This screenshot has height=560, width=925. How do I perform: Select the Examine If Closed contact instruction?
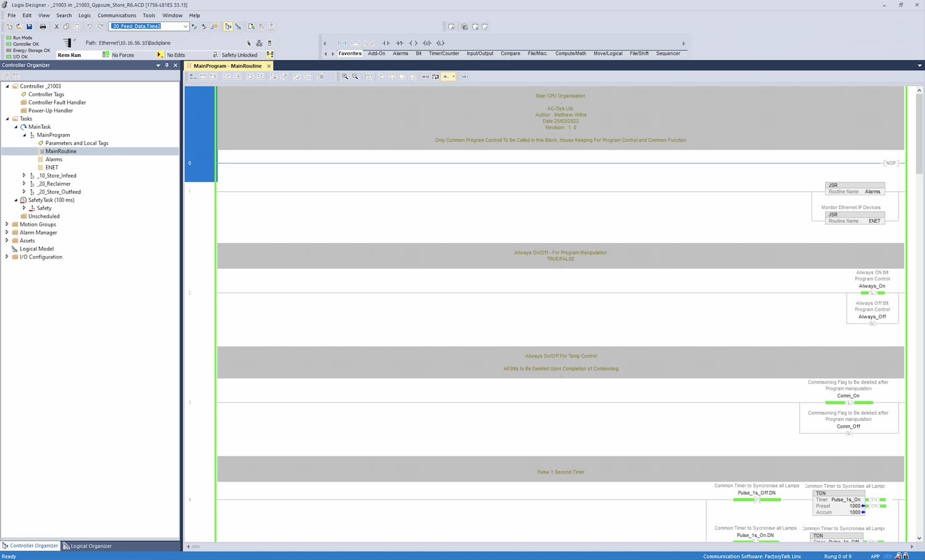tap(385, 43)
